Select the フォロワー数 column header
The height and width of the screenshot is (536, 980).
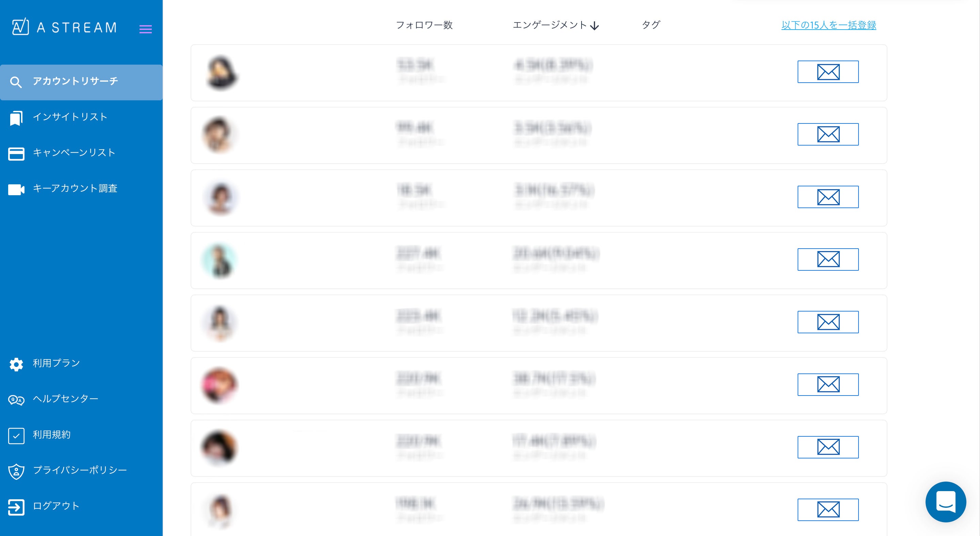(424, 25)
